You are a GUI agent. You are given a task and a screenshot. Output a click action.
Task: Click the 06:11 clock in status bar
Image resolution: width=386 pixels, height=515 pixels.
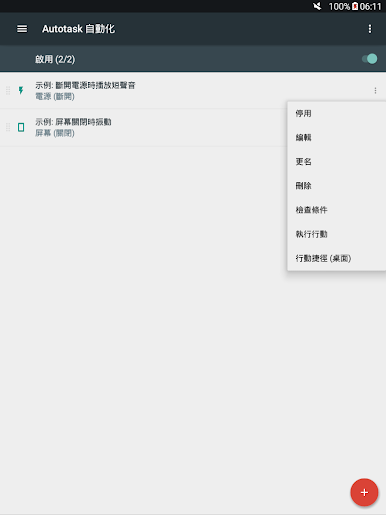pyautogui.click(x=370, y=6)
